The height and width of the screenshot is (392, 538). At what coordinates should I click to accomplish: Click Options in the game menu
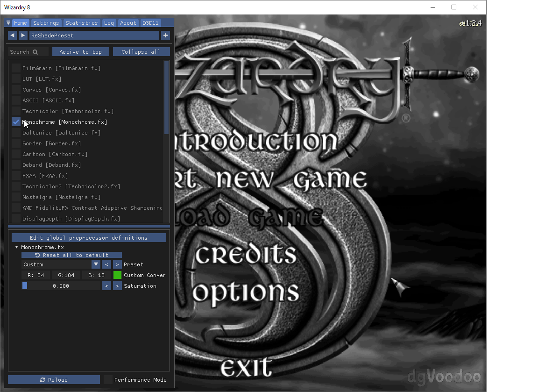tap(246, 293)
